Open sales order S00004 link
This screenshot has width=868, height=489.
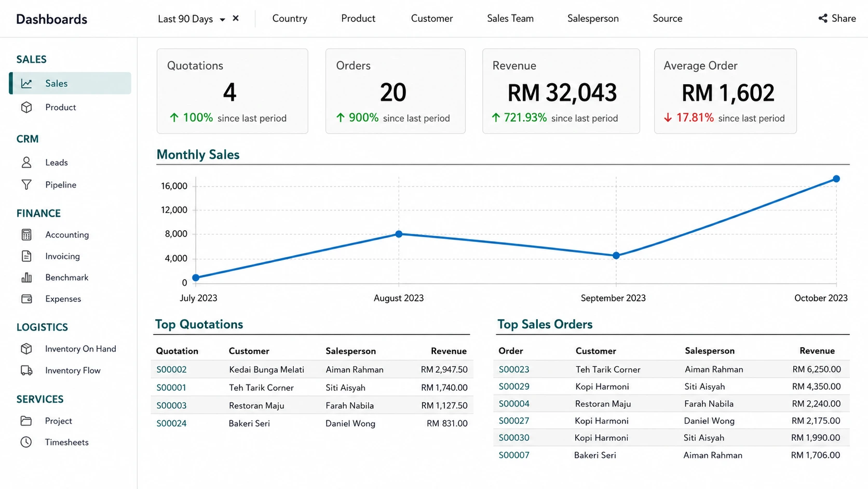514,404
